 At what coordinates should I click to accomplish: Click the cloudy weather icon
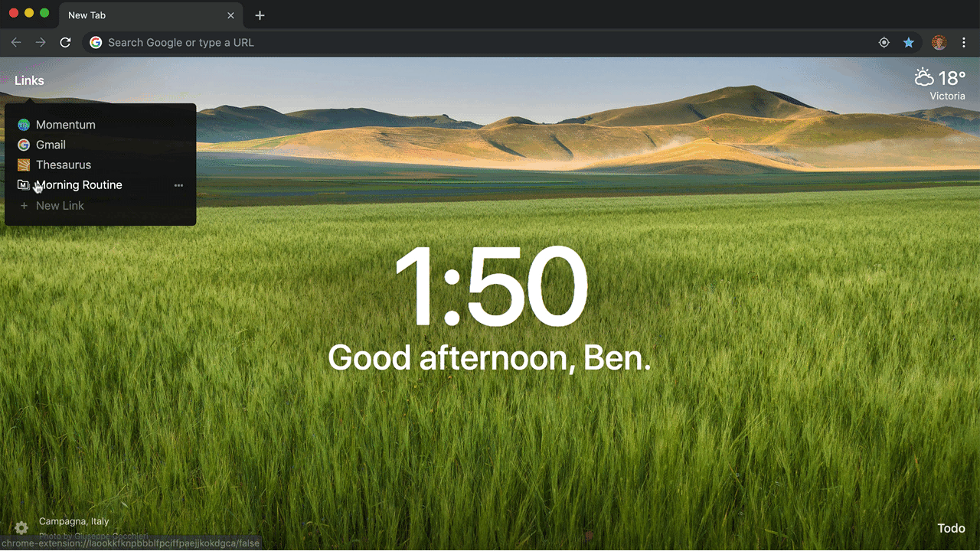pyautogui.click(x=924, y=77)
